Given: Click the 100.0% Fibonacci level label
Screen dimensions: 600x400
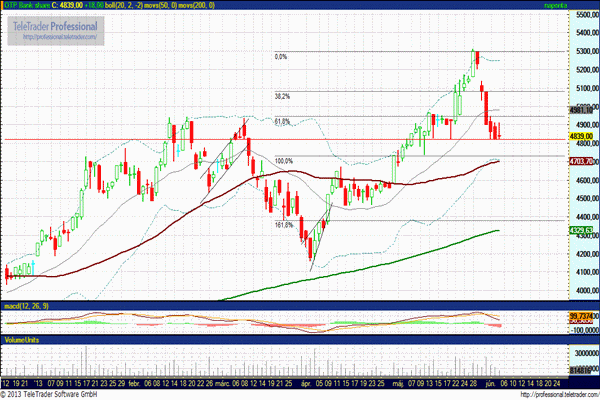Looking at the screenshot, I should pos(284,161).
